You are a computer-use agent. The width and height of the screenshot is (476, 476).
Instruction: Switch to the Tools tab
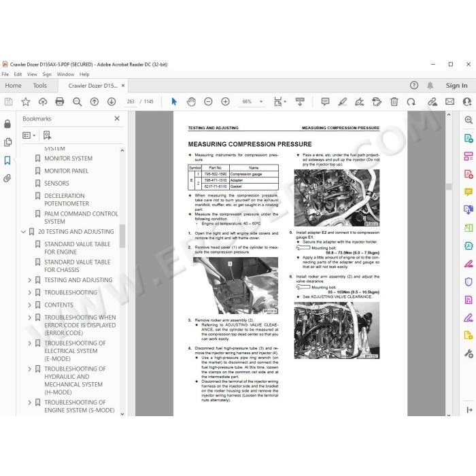pyautogui.click(x=40, y=86)
